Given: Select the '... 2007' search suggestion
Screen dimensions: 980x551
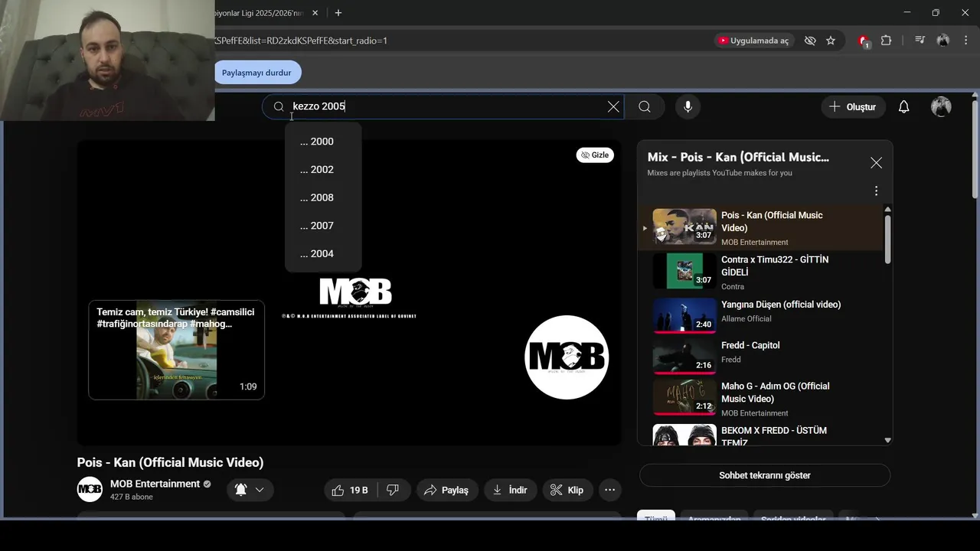Looking at the screenshot, I should pyautogui.click(x=323, y=226).
